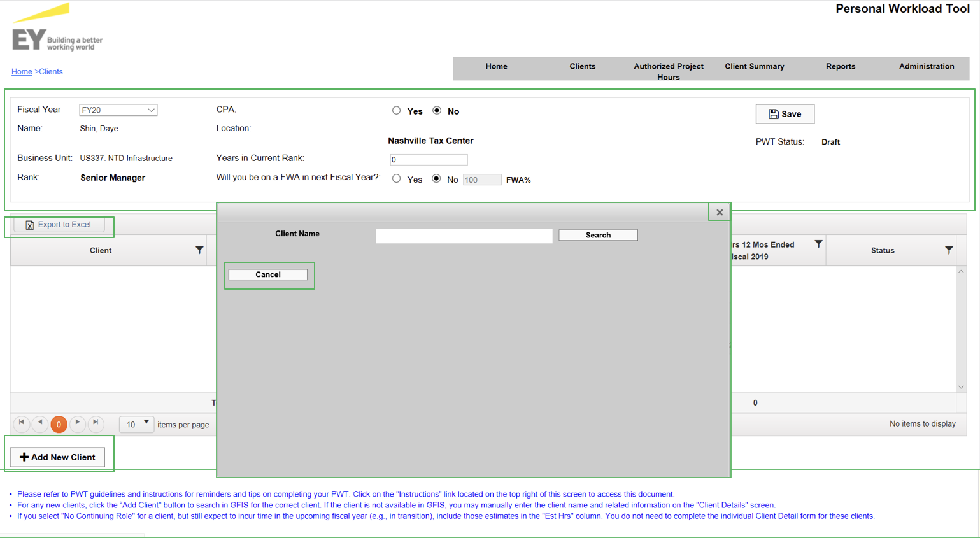Click Export to Excel button
The width and height of the screenshot is (980, 538).
click(59, 225)
